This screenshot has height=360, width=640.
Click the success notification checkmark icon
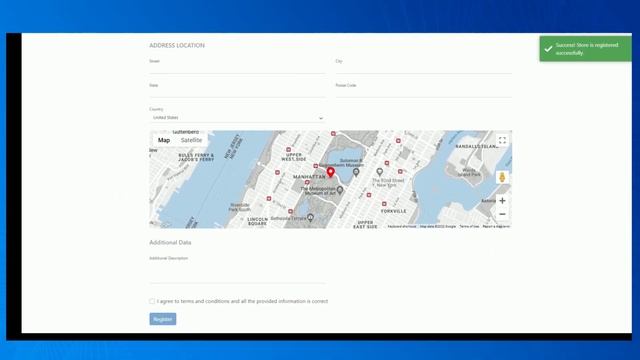(x=548, y=49)
